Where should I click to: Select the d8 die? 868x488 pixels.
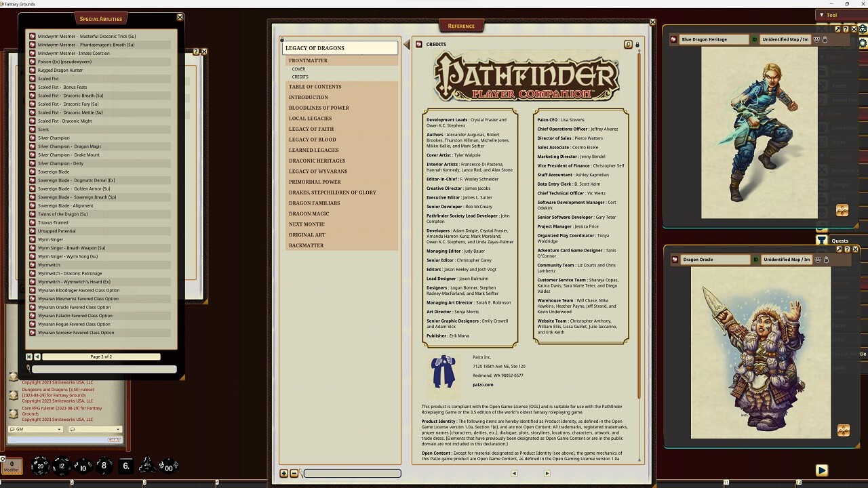pyautogui.click(x=104, y=466)
